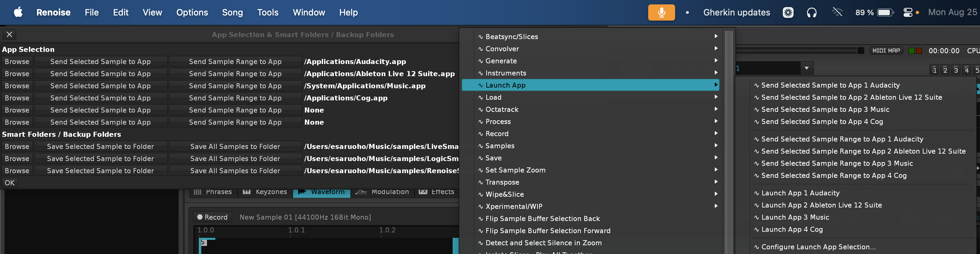The height and width of the screenshot is (254, 980).
Task: Open macOS Control Center icon
Action: click(908, 12)
